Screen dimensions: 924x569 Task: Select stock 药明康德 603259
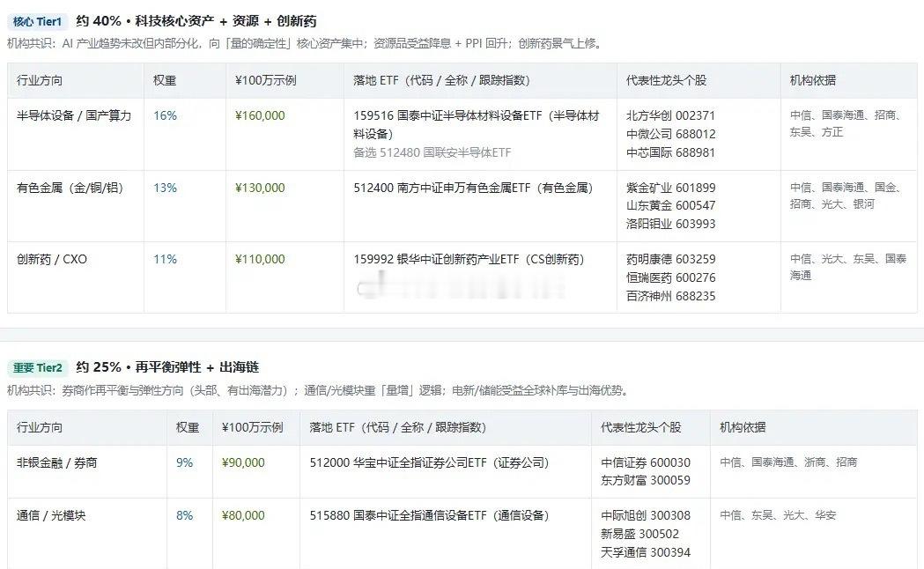(x=670, y=259)
